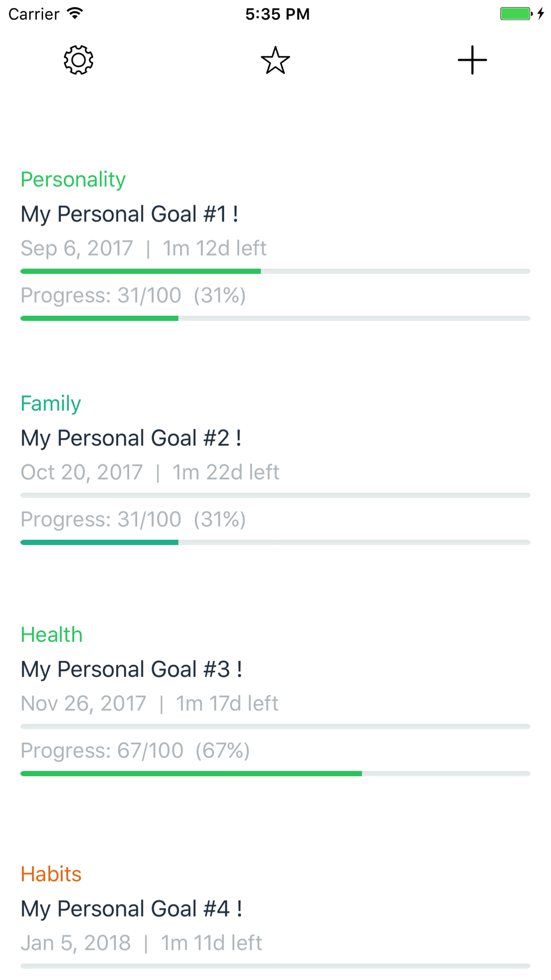Tap the Jan 5, 2018 due date text
This screenshot has height=980, width=551.
[75, 943]
